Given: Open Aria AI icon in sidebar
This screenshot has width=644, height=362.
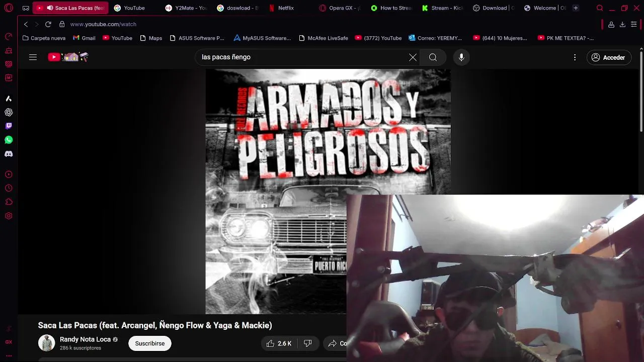Looking at the screenshot, I should [x=9, y=99].
